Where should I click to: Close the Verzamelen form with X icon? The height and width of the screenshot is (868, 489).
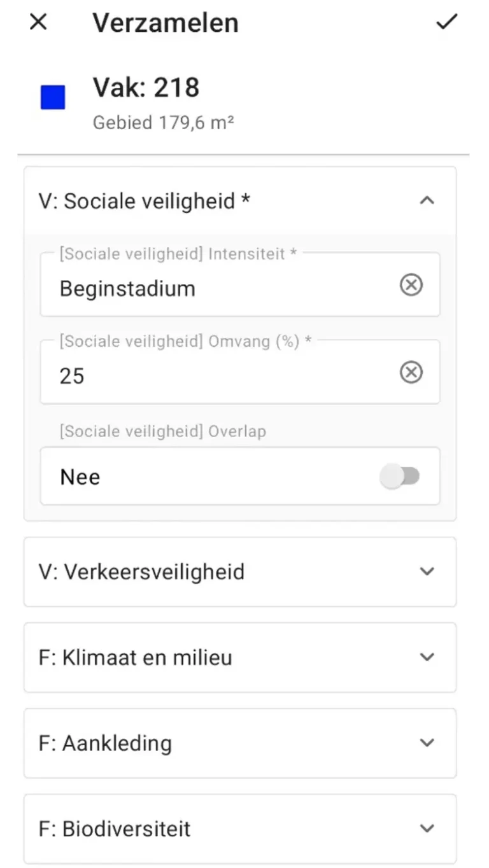(x=38, y=22)
